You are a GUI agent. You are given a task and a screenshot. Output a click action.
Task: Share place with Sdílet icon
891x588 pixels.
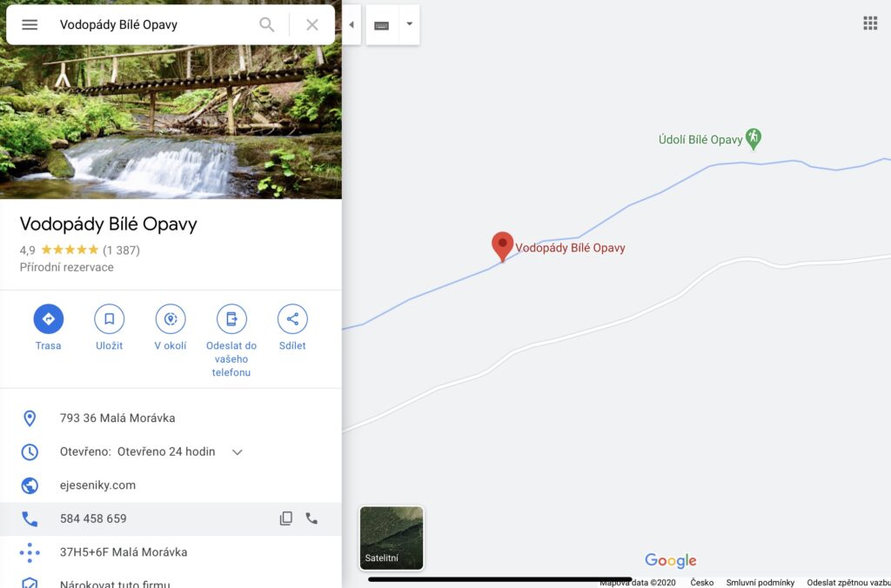point(292,319)
